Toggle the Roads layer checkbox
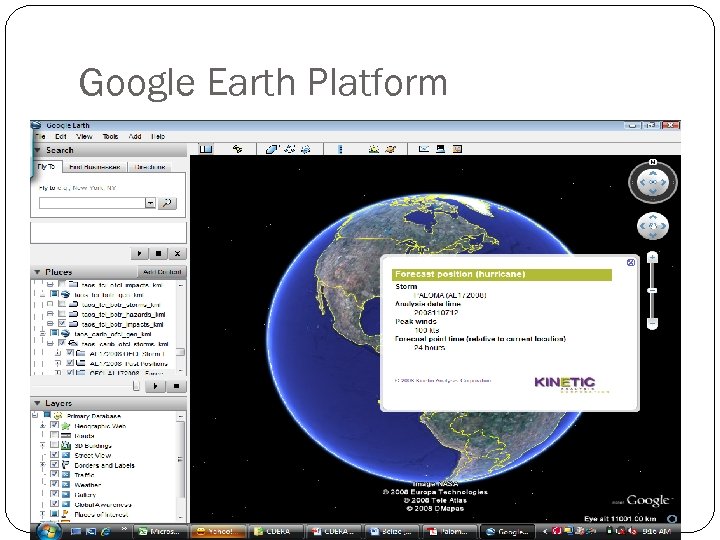This screenshot has width=720, height=540. point(54,435)
